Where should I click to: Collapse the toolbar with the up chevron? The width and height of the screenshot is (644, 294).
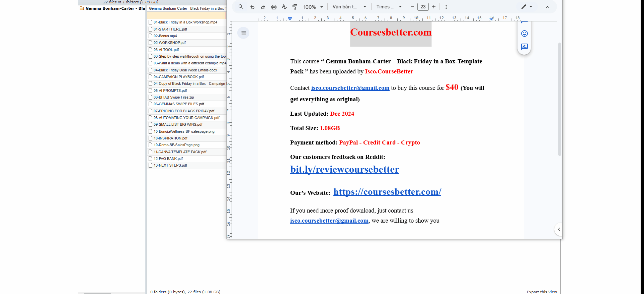click(548, 7)
